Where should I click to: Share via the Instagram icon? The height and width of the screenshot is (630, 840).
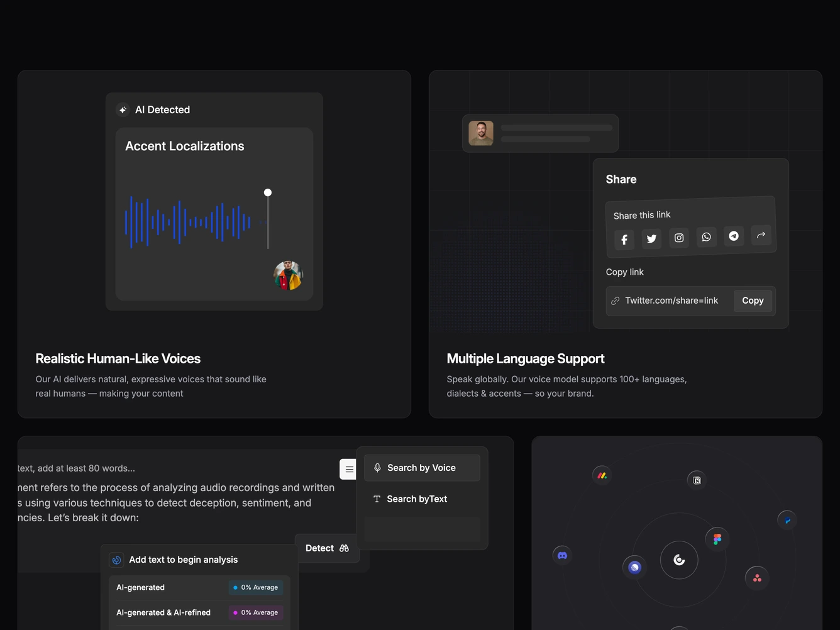[x=679, y=238]
